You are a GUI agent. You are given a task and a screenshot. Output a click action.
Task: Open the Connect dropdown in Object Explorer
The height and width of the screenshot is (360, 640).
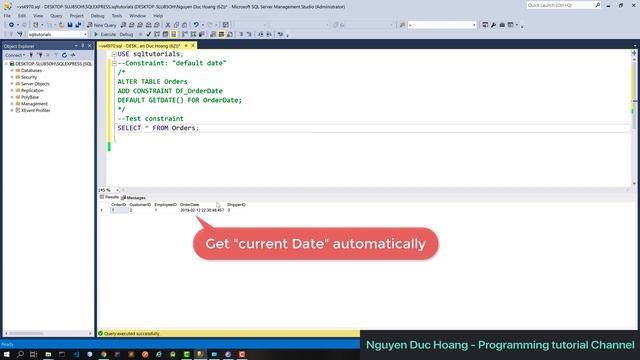pyautogui.click(x=15, y=55)
